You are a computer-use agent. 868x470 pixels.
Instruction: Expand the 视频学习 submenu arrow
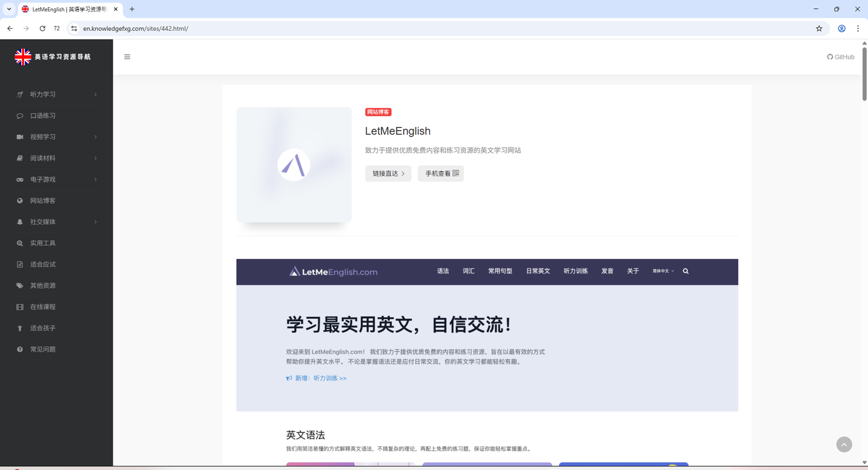[x=95, y=137]
